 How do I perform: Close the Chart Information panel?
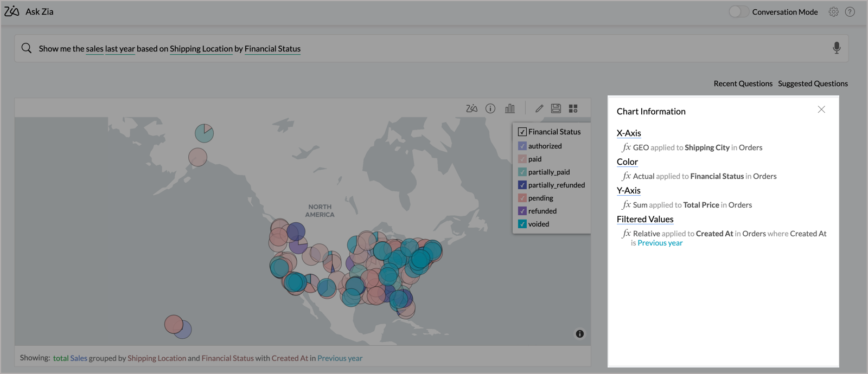821,109
